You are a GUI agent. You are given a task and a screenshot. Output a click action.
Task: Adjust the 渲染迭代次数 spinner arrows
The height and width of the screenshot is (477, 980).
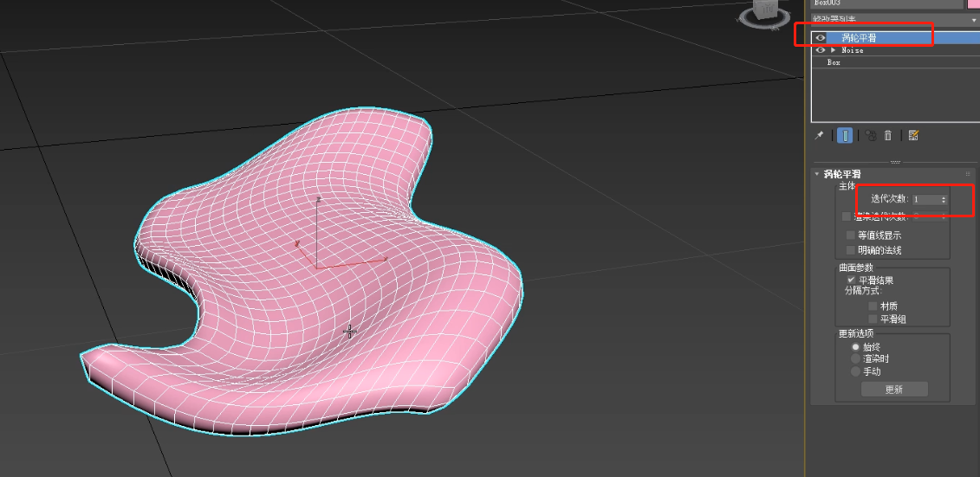[x=944, y=216]
